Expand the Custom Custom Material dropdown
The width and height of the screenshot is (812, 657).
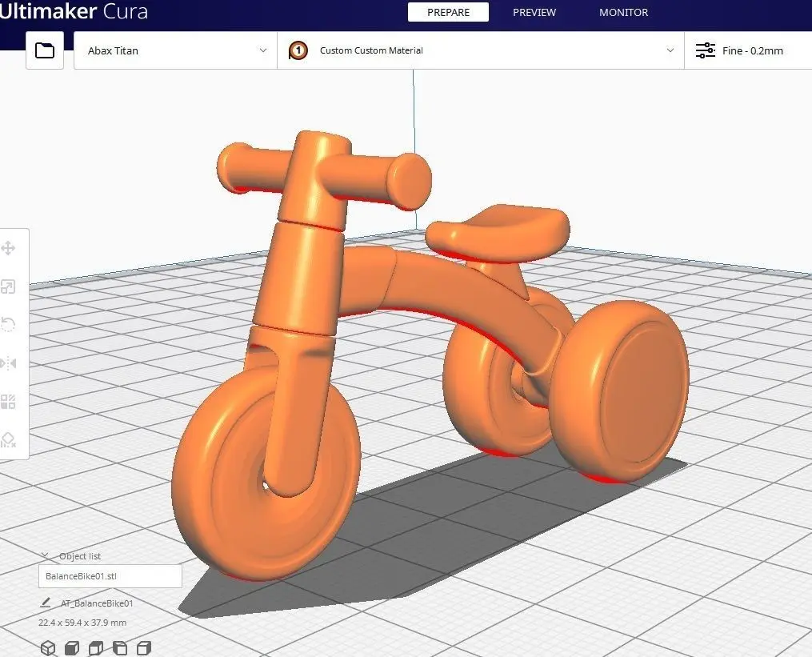[x=481, y=50]
